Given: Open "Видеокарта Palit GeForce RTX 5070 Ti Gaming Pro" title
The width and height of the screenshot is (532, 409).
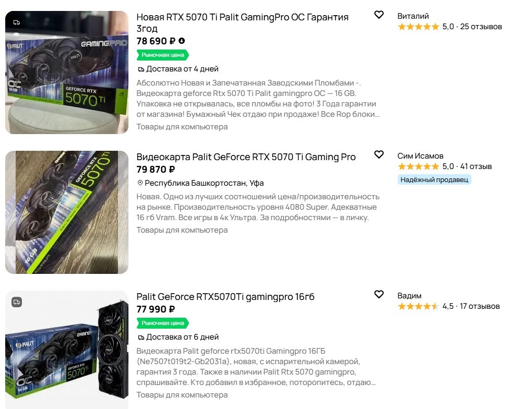Looking at the screenshot, I should click(x=246, y=157).
